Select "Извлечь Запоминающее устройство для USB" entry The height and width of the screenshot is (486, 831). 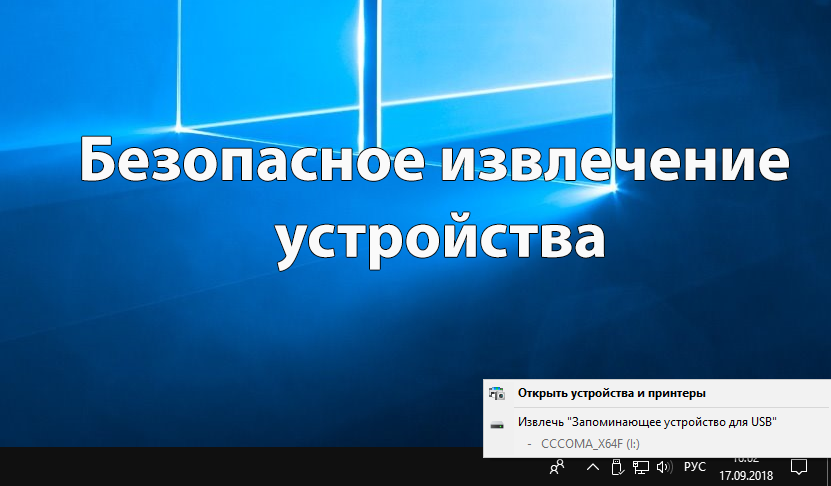point(657,422)
